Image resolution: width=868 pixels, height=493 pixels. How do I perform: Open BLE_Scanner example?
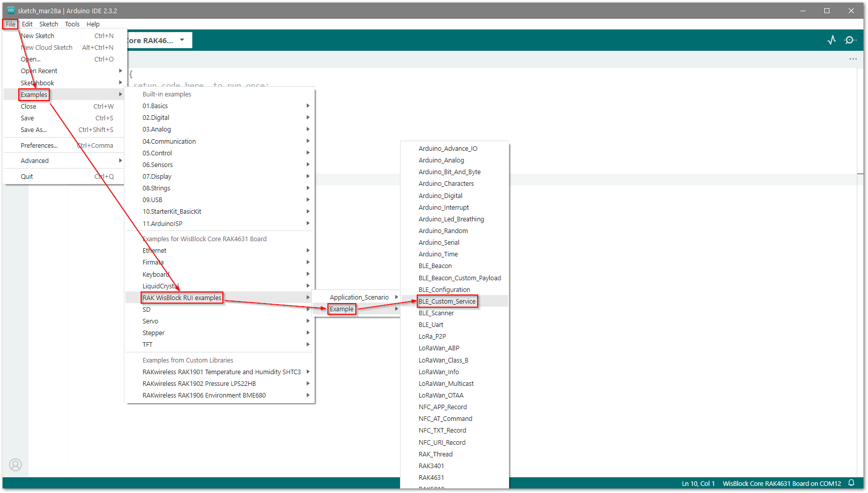click(x=455, y=313)
